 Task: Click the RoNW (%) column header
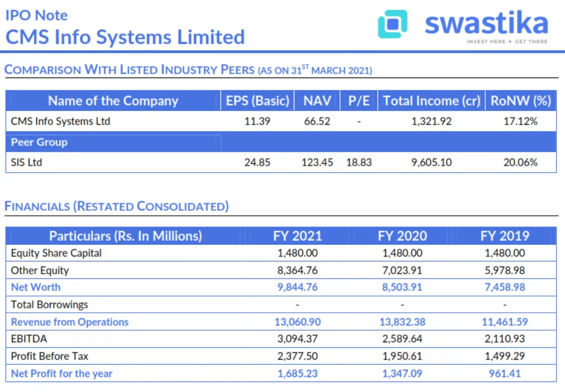pyautogui.click(x=521, y=100)
